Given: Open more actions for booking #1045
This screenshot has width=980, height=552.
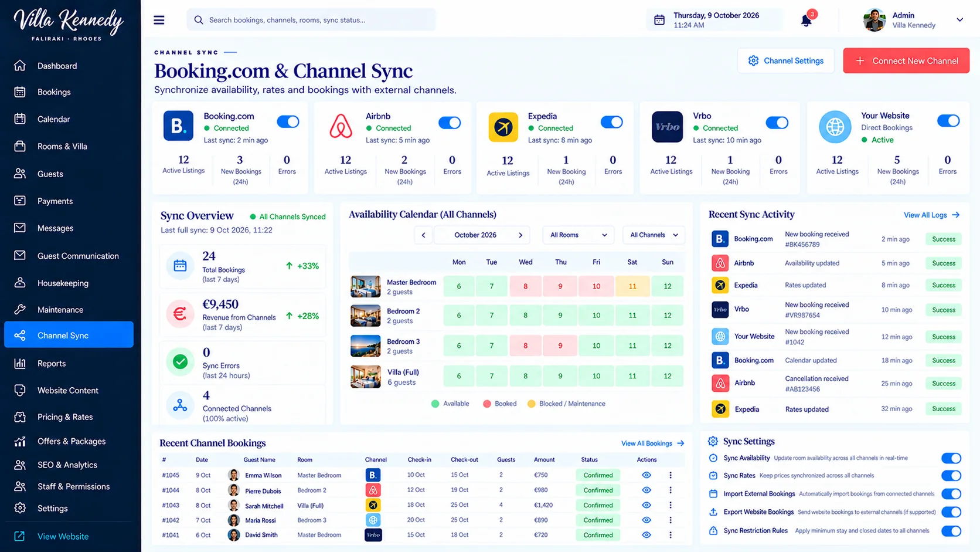Looking at the screenshot, I should pyautogui.click(x=671, y=475).
